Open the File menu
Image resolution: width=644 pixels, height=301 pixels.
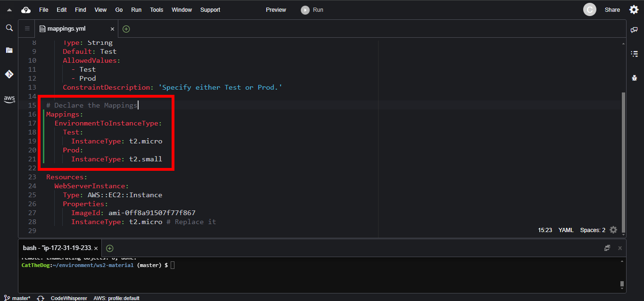pyautogui.click(x=43, y=10)
